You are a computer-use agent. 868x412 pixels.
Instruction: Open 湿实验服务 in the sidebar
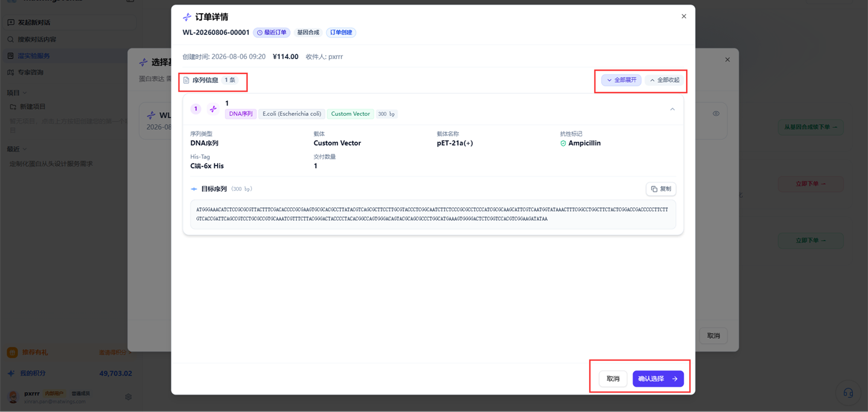click(34, 55)
